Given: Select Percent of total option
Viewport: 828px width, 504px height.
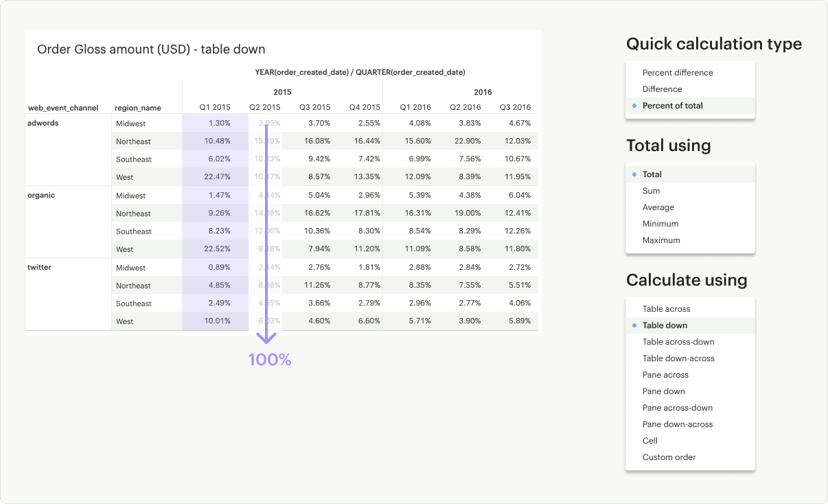Looking at the screenshot, I should (x=672, y=106).
